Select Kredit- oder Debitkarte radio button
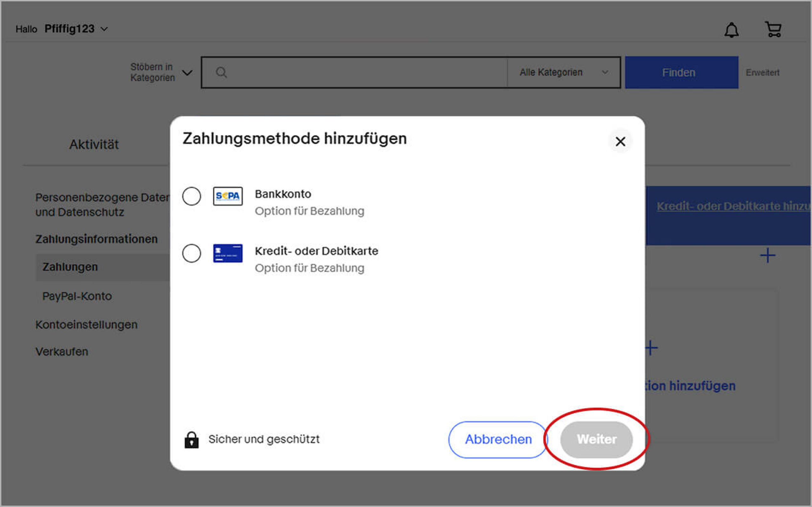Viewport: 812px width, 507px height. tap(192, 253)
